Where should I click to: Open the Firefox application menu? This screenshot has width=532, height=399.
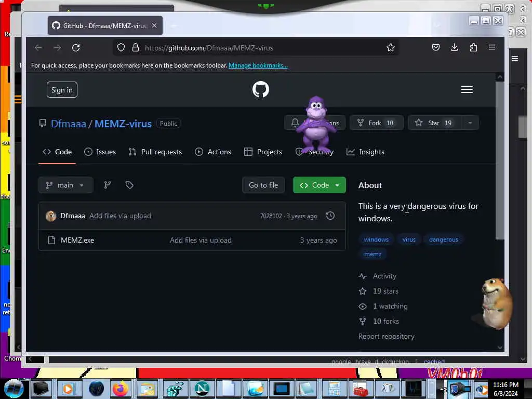[x=492, y=47]
